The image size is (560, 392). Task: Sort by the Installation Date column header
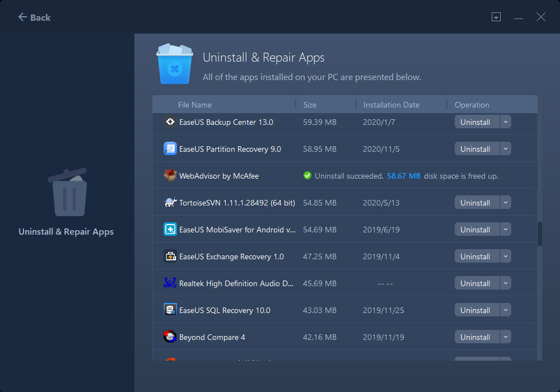click(x=391, y=105)
